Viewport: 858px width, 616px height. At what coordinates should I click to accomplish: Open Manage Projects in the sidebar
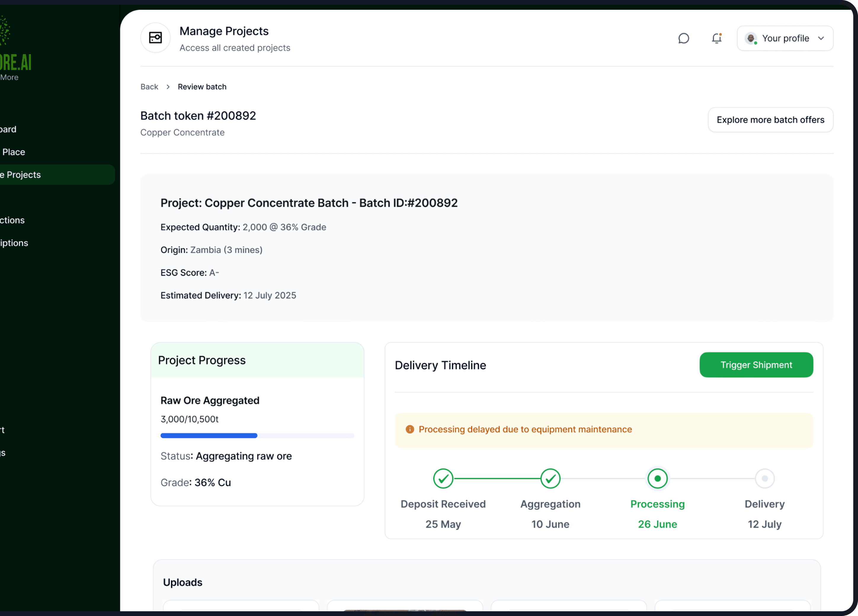pos(23,175)
